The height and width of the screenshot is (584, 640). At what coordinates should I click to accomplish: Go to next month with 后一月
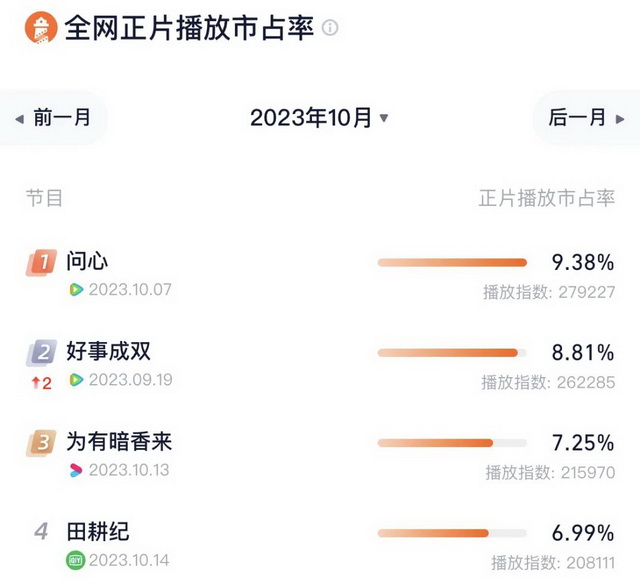coord(586,118)
